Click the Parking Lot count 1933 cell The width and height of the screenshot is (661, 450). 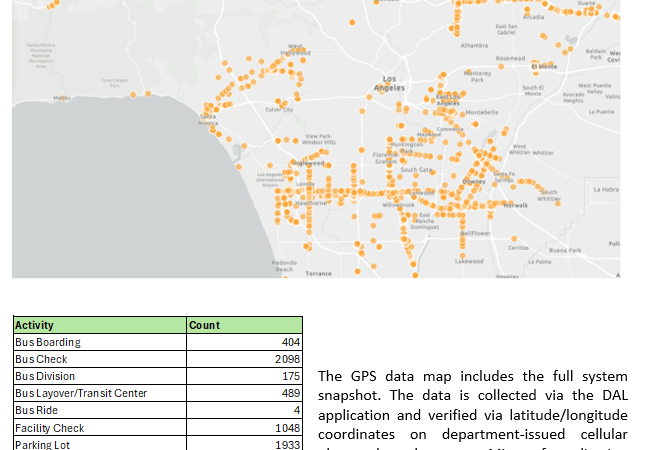244,443
